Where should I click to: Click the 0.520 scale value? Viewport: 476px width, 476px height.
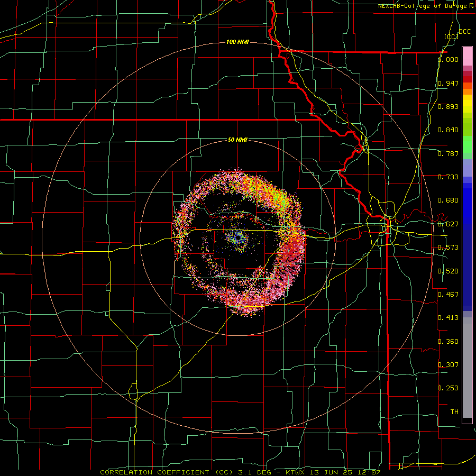448,271
